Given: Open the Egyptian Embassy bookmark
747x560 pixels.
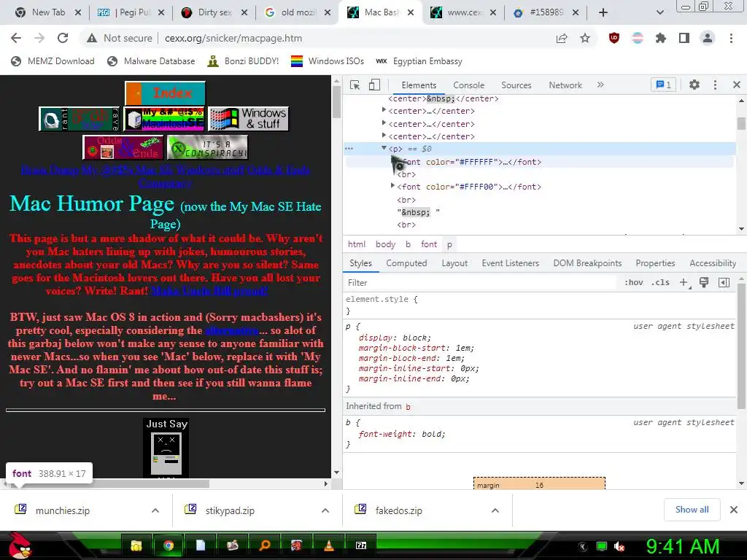Looking at the screenshot, I should [419, 61].
